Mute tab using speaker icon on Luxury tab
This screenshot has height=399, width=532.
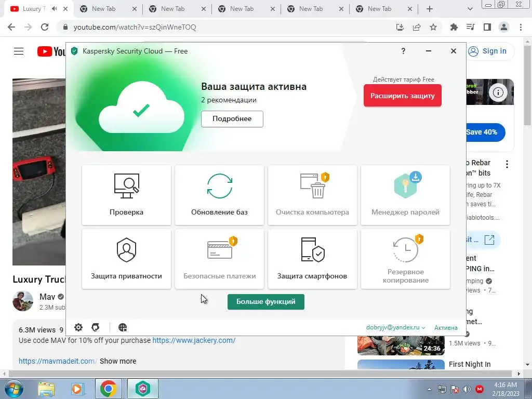[54, 9]
